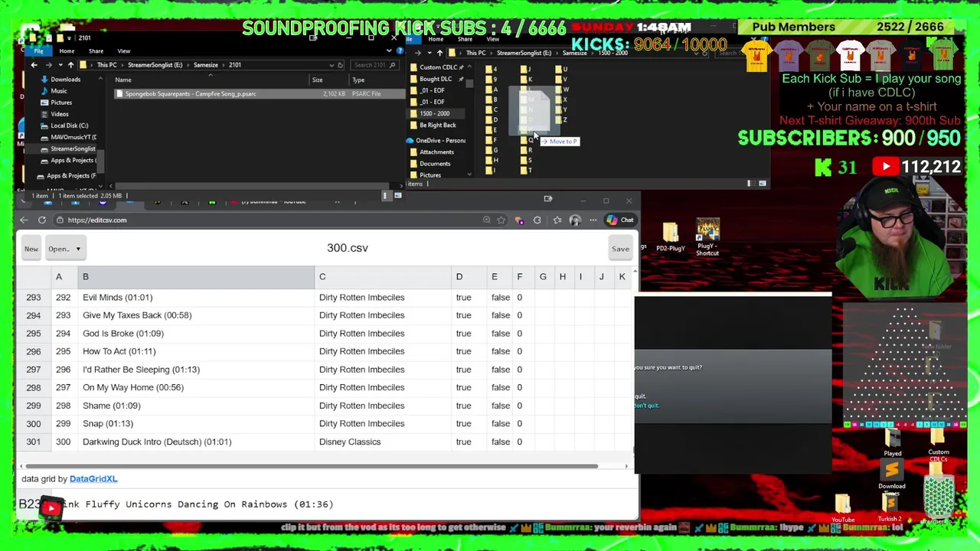Expand recent locations dropdown in 2101 window
This screenshot has height=551, width=980.
[x=60, y=65]
